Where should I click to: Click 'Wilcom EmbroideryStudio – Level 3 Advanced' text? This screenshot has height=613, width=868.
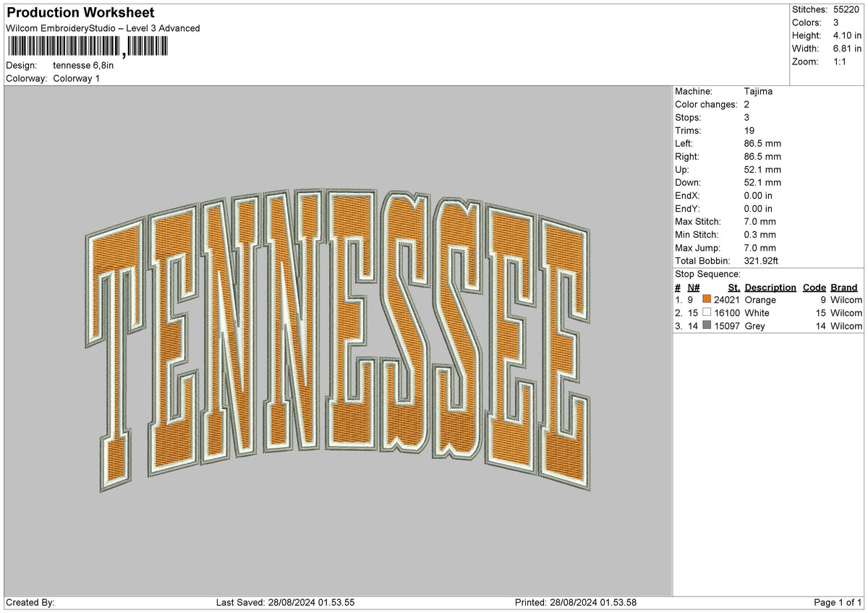(x=103, y=28)
